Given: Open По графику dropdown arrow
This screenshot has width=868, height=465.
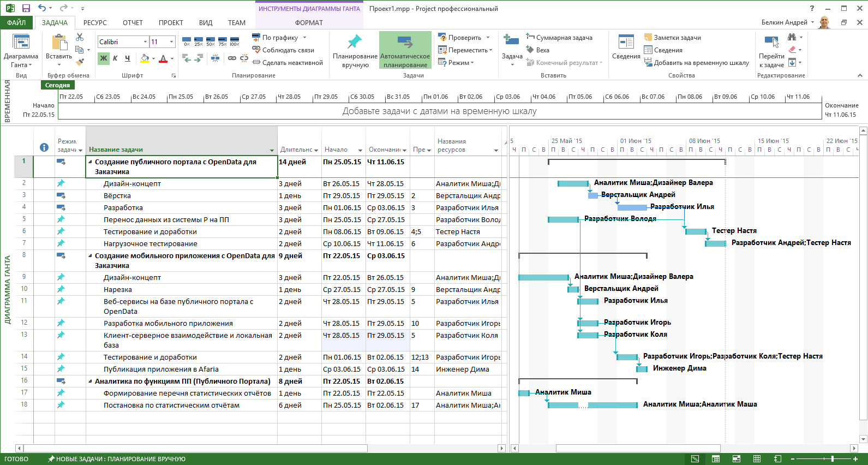Looking at the screenshot, I should 304,38.
